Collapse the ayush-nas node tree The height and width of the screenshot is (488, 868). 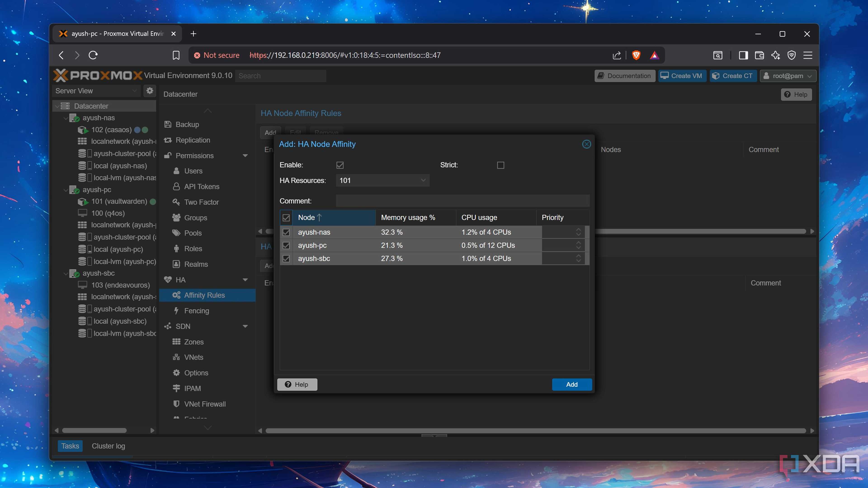[x=66, y=118]
